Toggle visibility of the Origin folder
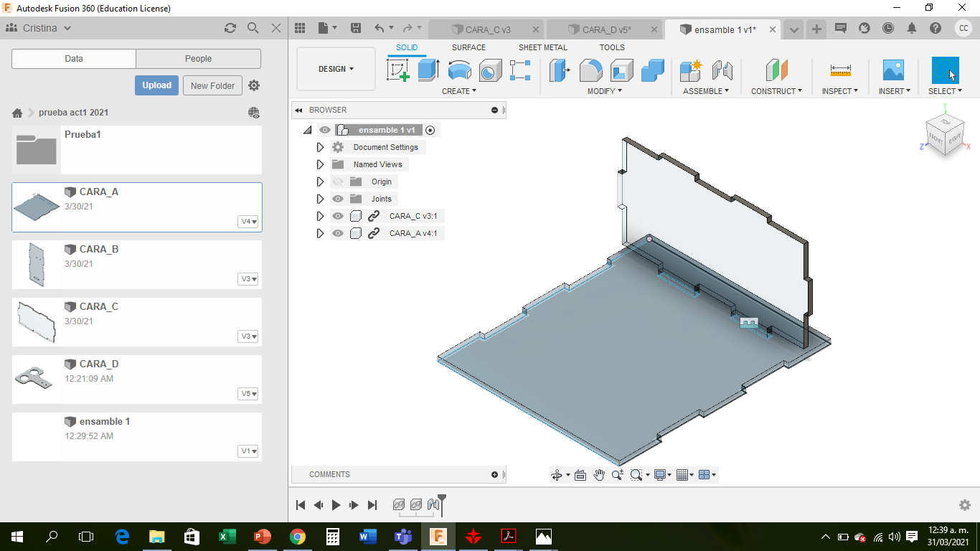 coord(338,182)
